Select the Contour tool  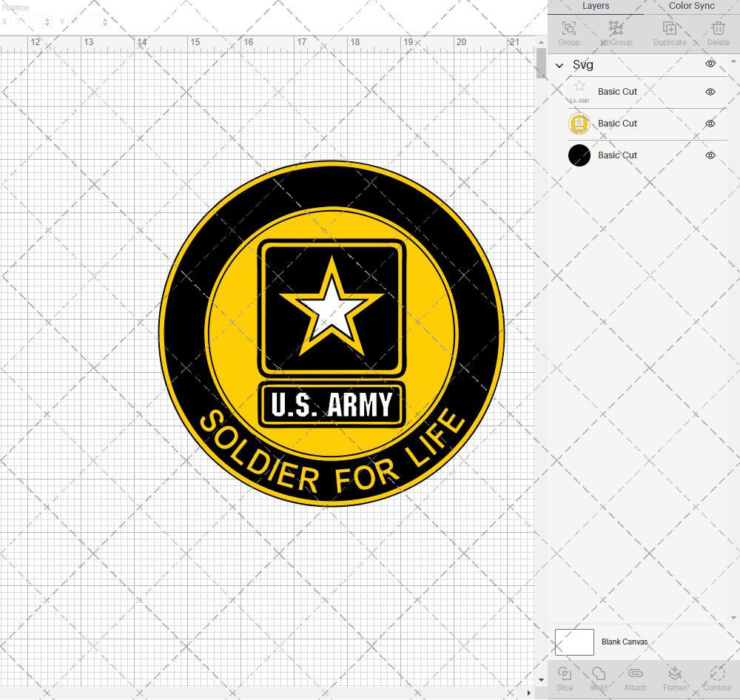[x=717, y=673]
